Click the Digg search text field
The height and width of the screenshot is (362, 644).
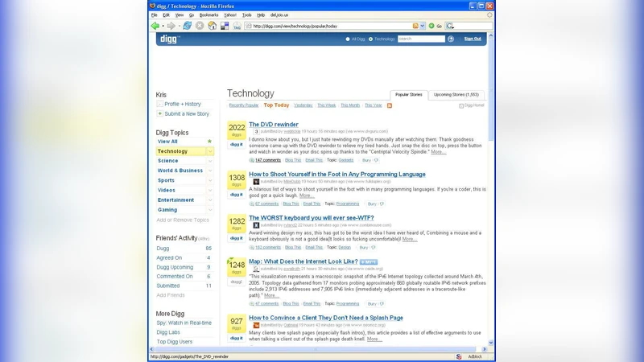pyautogui.click(x=420, y=39)
